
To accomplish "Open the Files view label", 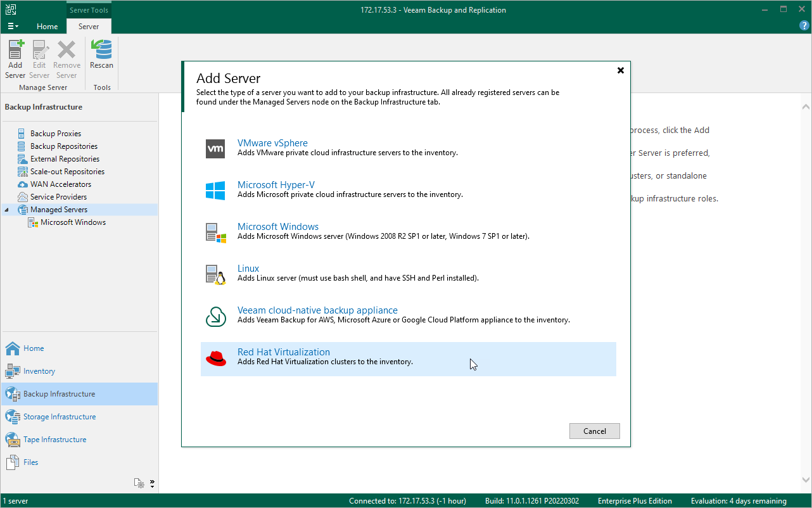I will pos(31,462).
